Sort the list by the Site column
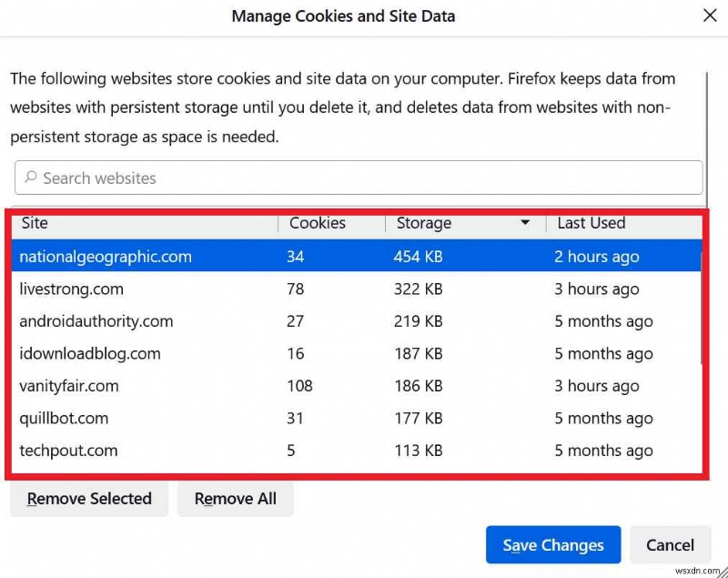This screenshot has width=728, height=578. 34,223
